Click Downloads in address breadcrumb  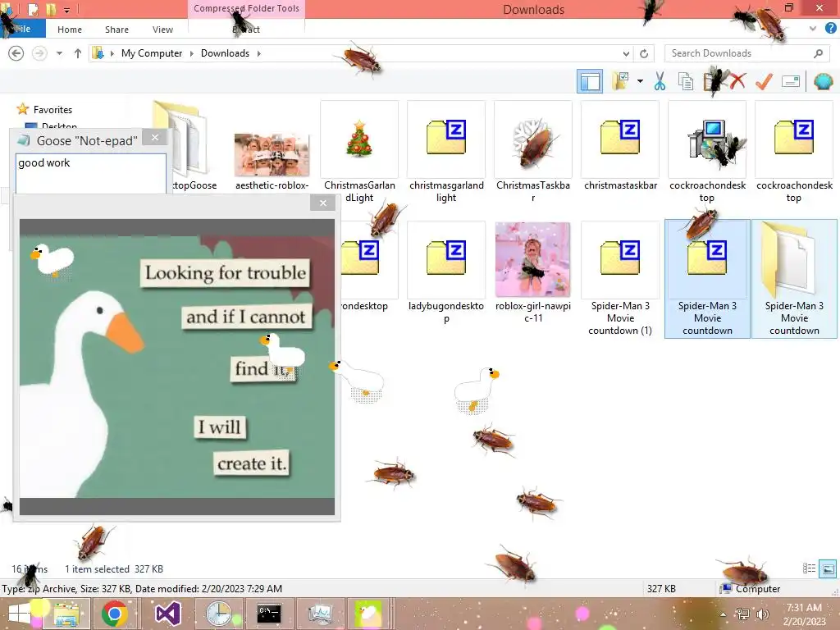[x=225, y=53]
